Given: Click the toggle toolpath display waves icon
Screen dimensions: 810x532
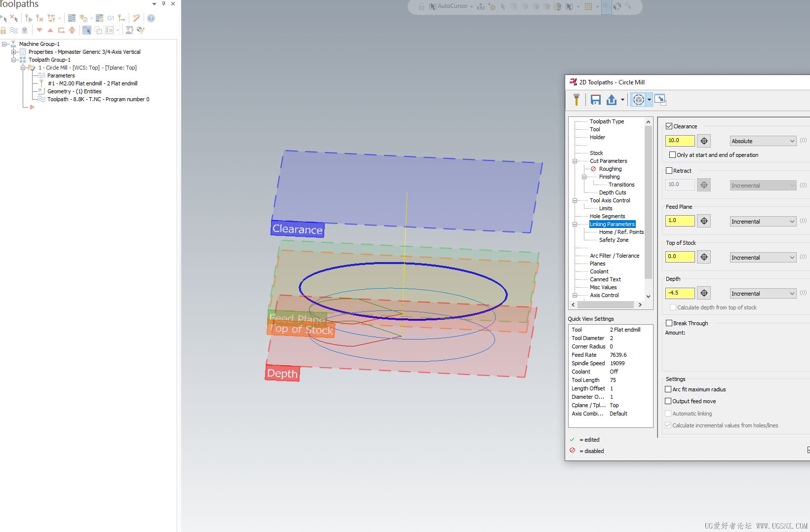Looking at the screenshot, I should (14, 30).
